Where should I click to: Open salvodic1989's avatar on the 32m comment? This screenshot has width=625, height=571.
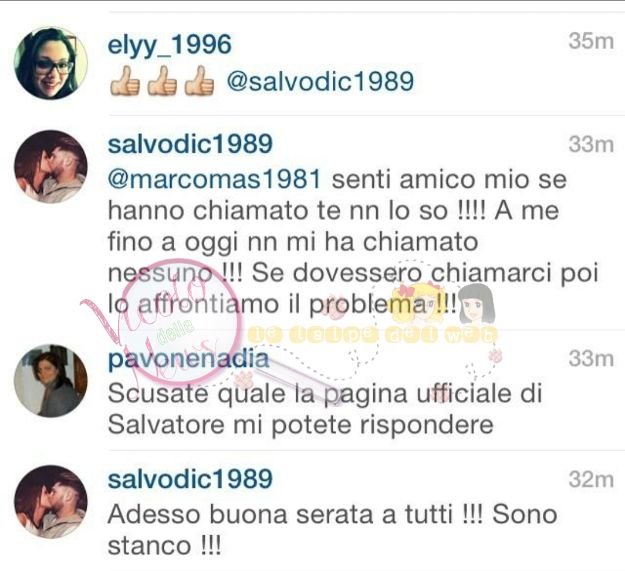coord(51,502)
